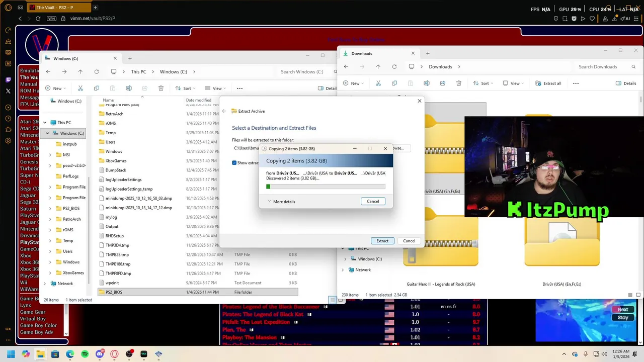Click the Copy icon in Windows (C:) toolbar
The height and width of the screenshot is (362, 644).
tap(96, 88)
